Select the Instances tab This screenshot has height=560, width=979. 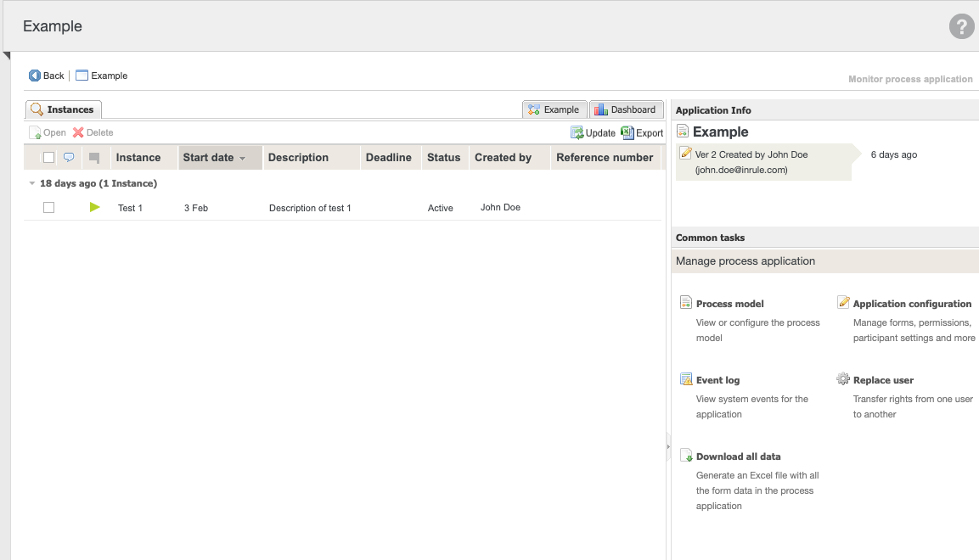(x=63, y=109)
